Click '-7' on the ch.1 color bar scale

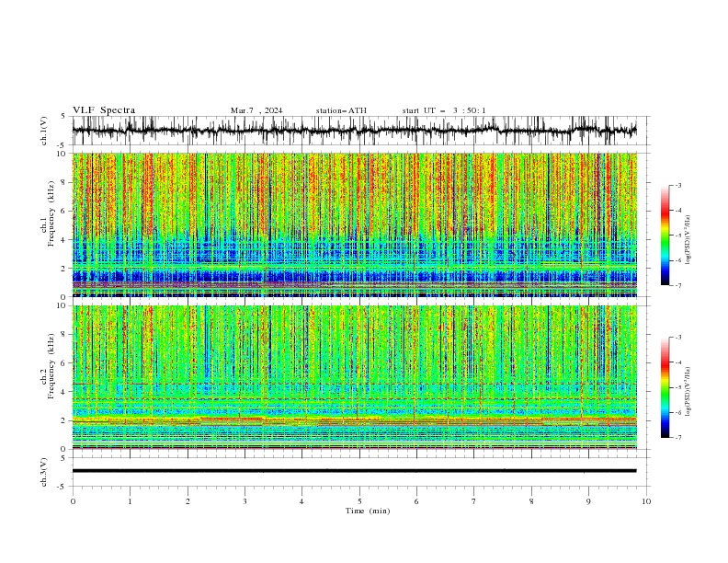coord(678,285)
